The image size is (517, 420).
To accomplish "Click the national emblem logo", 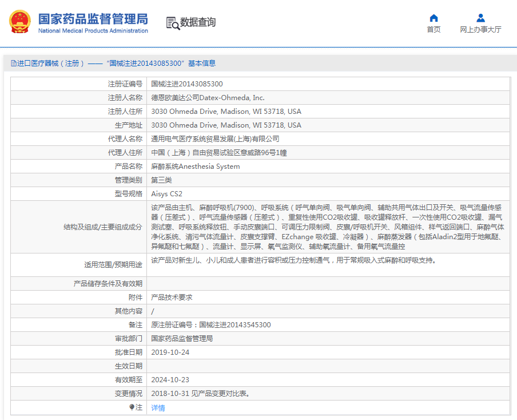I will pos(21,22).
